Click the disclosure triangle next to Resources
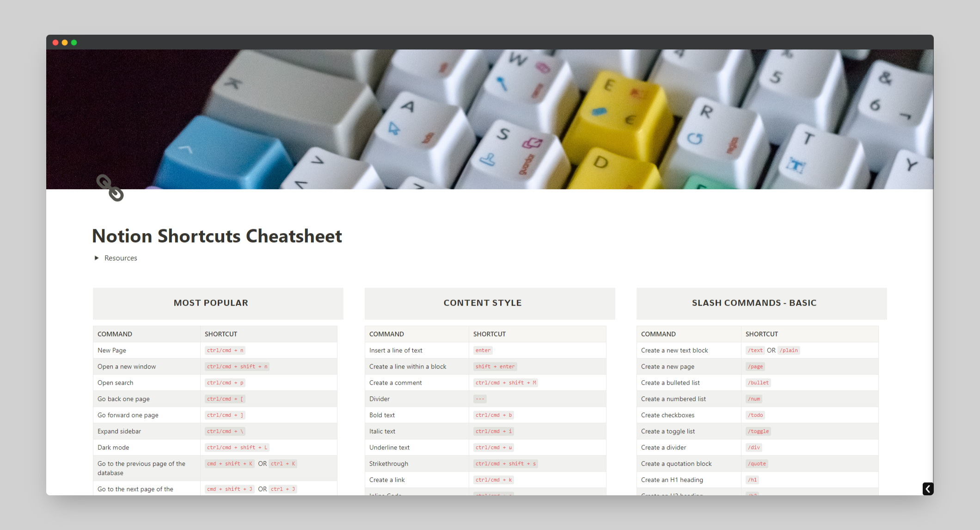 [97, 258]
